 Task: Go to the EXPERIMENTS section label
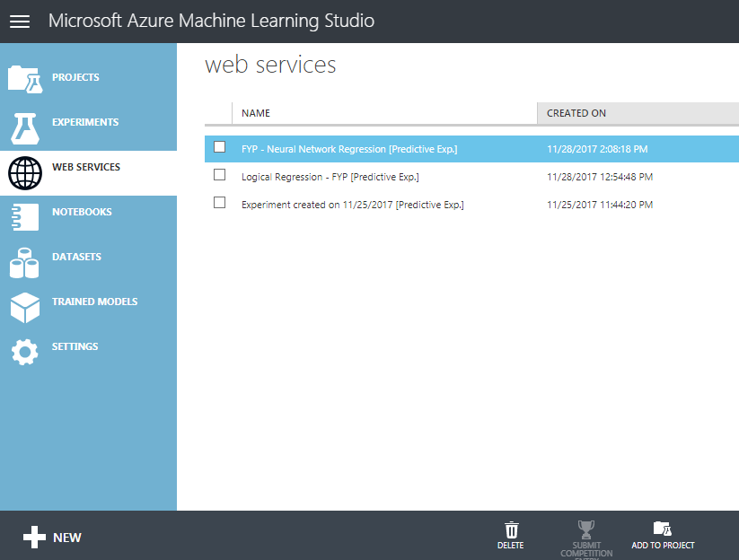click(x=85, y=122)
